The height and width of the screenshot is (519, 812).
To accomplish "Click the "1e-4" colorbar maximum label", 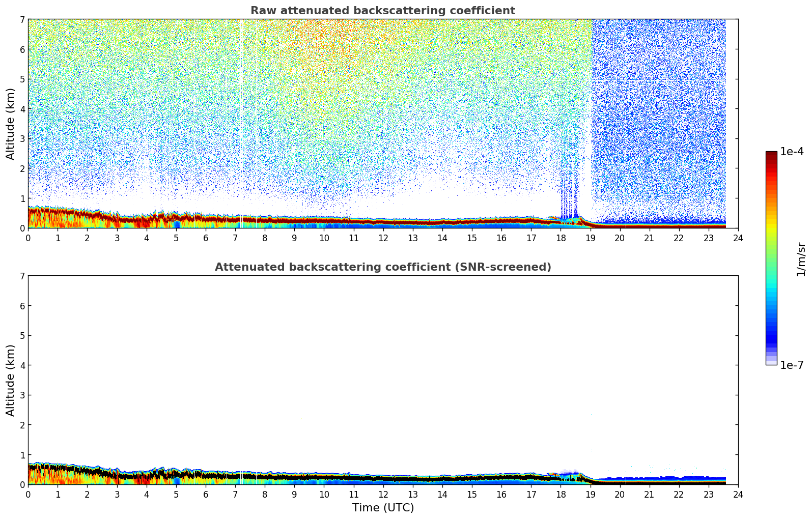I will (792, 152).
